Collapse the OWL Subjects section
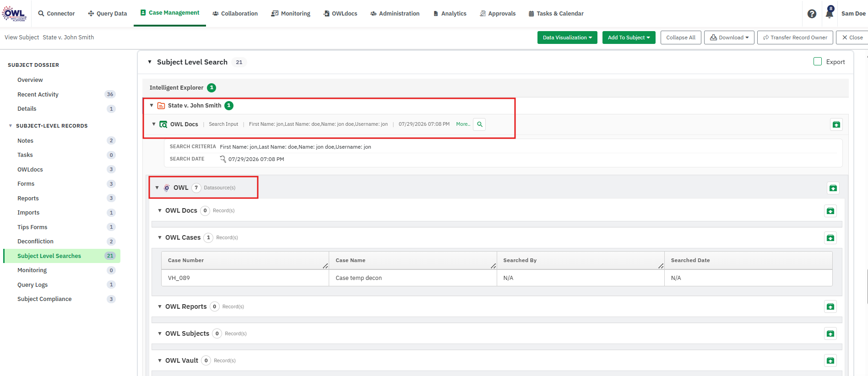 [160, 333]
